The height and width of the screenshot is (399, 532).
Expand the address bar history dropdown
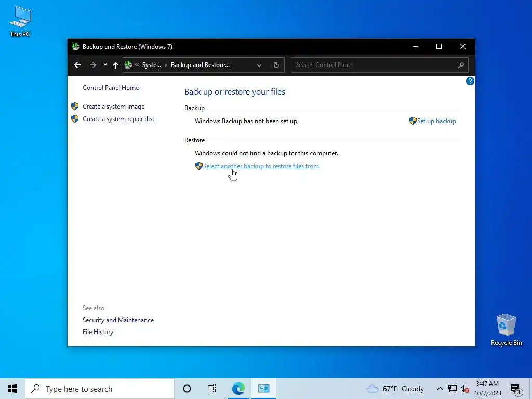(259, 65)
